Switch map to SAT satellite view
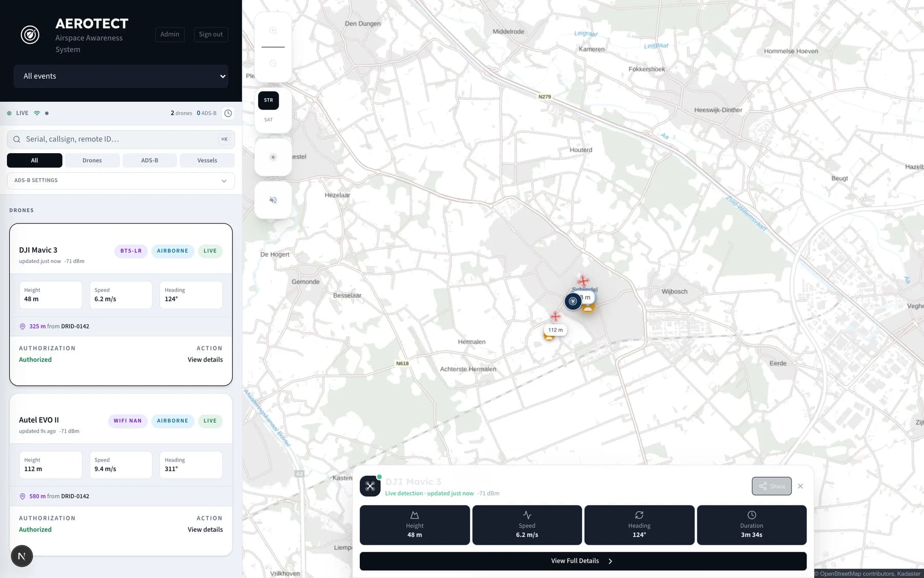 tap(268, 120)
